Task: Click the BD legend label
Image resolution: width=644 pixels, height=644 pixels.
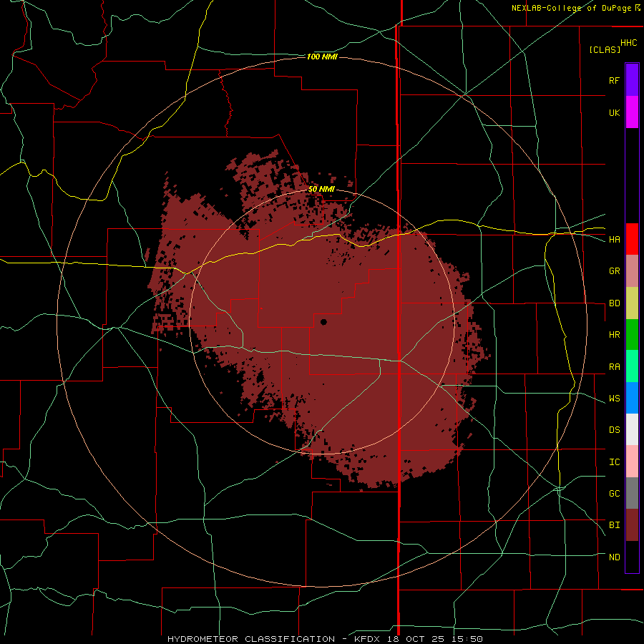Action: (x=614, y=303)
